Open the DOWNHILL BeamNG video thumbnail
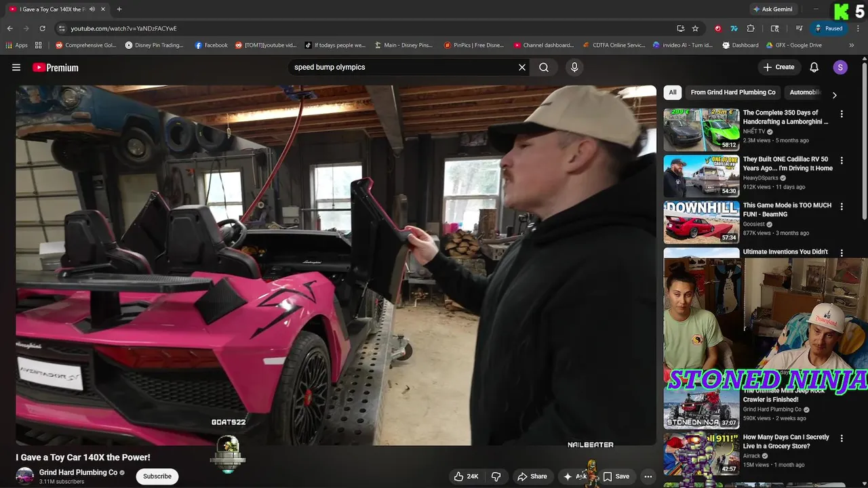 pos(701,222)
